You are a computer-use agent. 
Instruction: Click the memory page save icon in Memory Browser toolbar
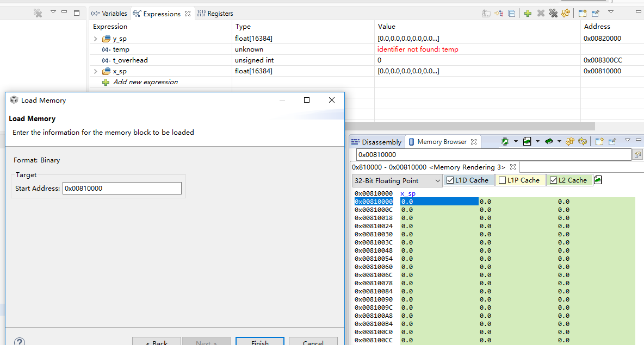527,141
